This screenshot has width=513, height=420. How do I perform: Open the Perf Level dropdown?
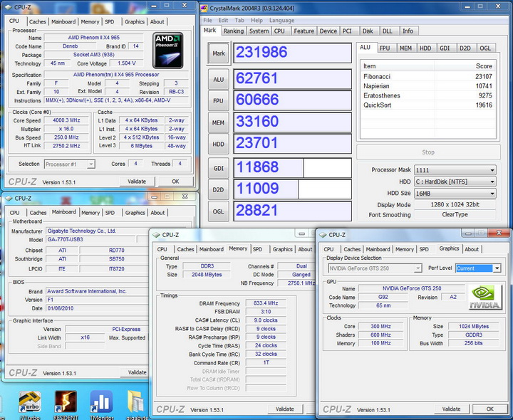[x=478, y=268]
